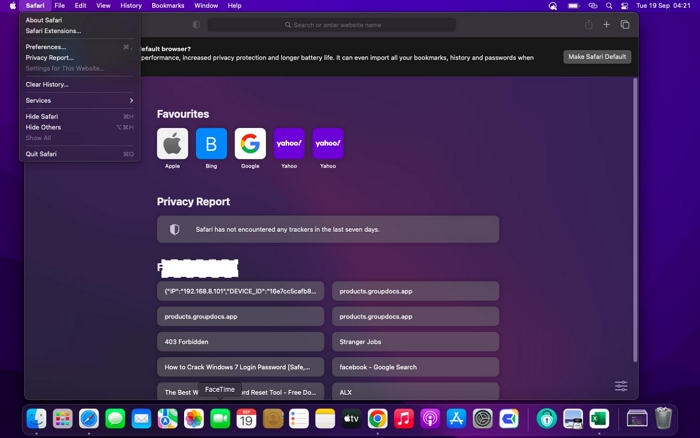
Task: Open Maps from the dock
Action: click(168, 419)
